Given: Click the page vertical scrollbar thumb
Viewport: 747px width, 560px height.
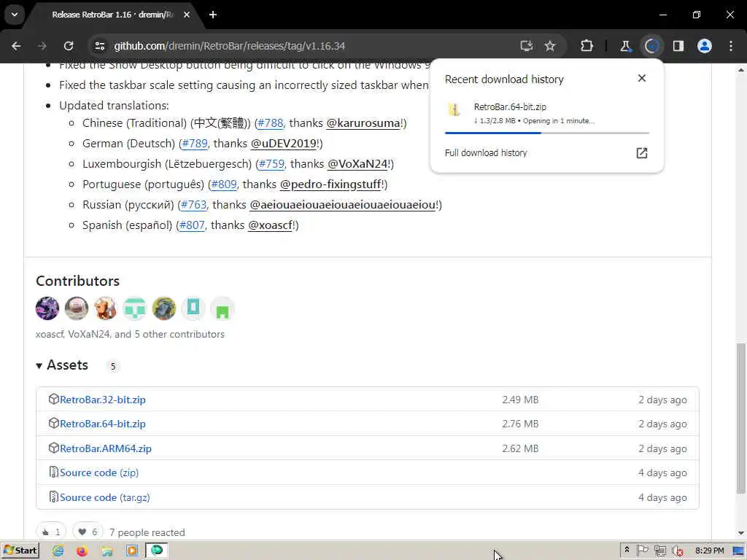Looking at the screenshot, I should tap(741, 418).
